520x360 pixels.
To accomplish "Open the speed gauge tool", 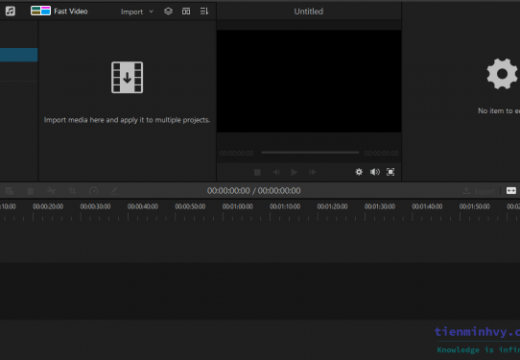I will pos(94,191).
